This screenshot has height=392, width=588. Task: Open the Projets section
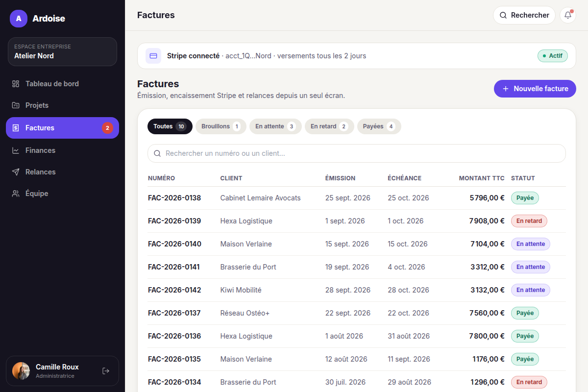tap(62, 105)
